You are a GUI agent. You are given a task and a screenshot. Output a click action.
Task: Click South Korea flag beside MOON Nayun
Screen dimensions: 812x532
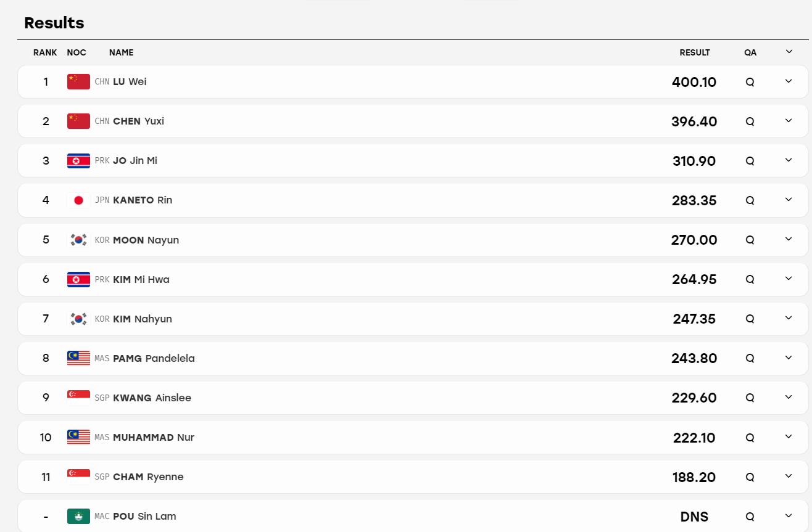click(x=78, y=240)
